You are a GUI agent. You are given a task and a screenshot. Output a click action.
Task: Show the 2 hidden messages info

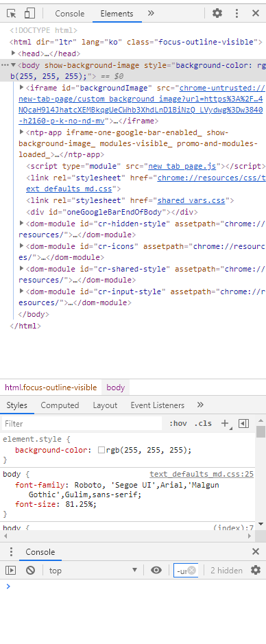pyautogui.click(x=226, y=571)
